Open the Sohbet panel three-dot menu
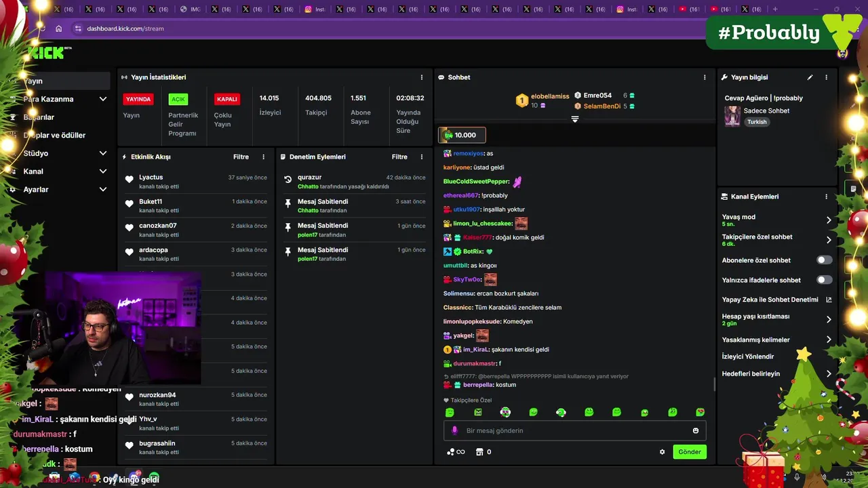 (x=705, y=77)
